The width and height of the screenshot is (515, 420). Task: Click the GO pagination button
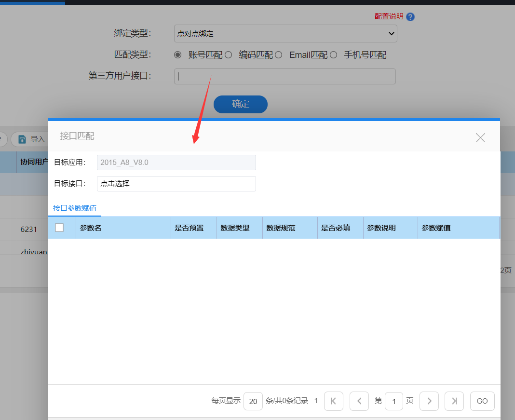(x=482, y=401)
